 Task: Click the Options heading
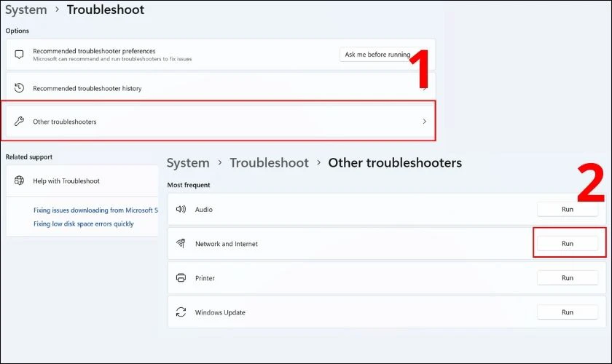[17, 31]
